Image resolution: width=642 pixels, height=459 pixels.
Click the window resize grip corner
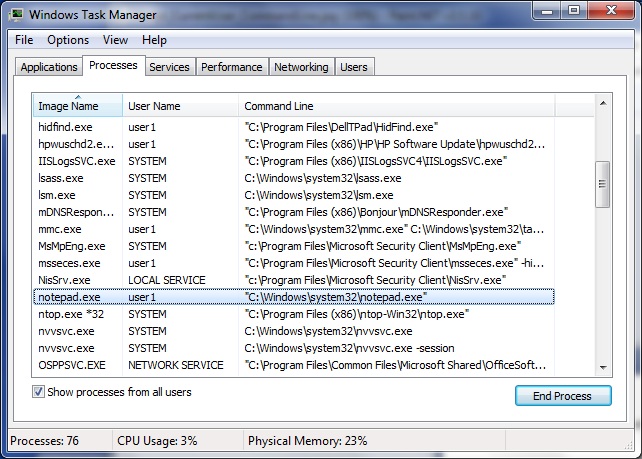(x=628, y=445)
